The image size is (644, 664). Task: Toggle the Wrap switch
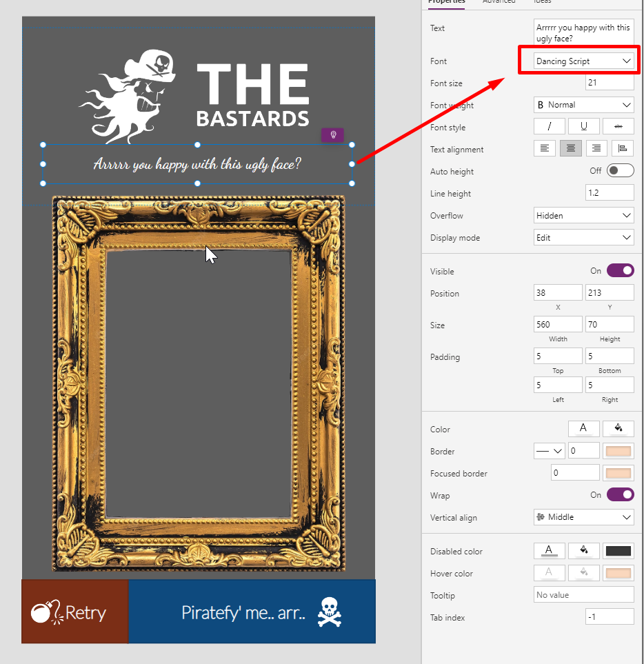coord(621,494)
